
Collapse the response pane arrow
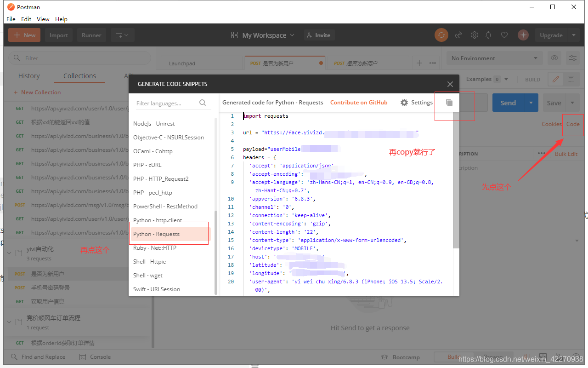coord(577,241)
